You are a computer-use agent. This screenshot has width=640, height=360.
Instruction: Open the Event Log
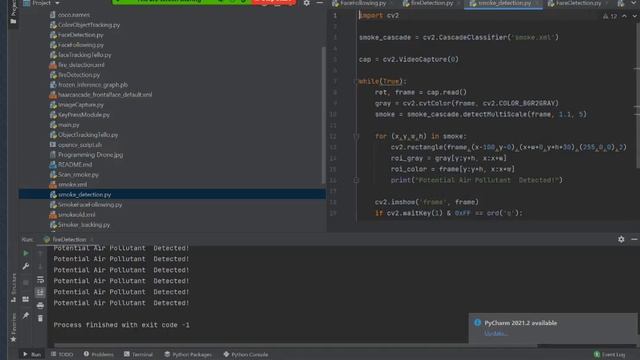point(610,354)
